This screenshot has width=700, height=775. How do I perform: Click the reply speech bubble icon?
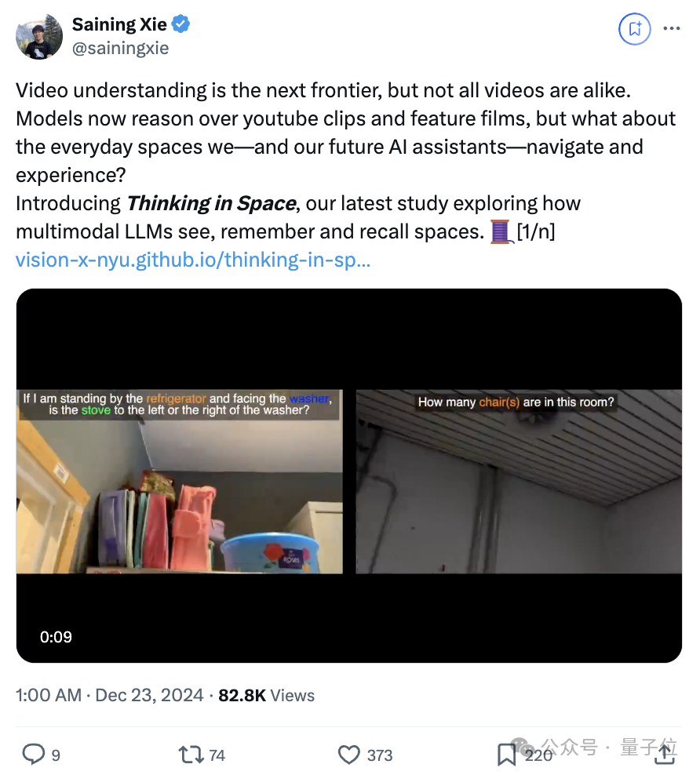point(34,754)
